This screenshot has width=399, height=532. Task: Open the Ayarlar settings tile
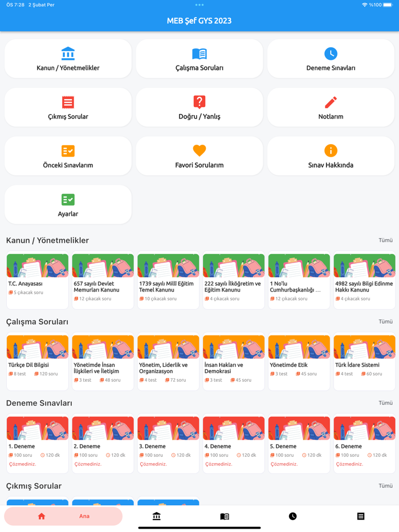coord(68,204)
